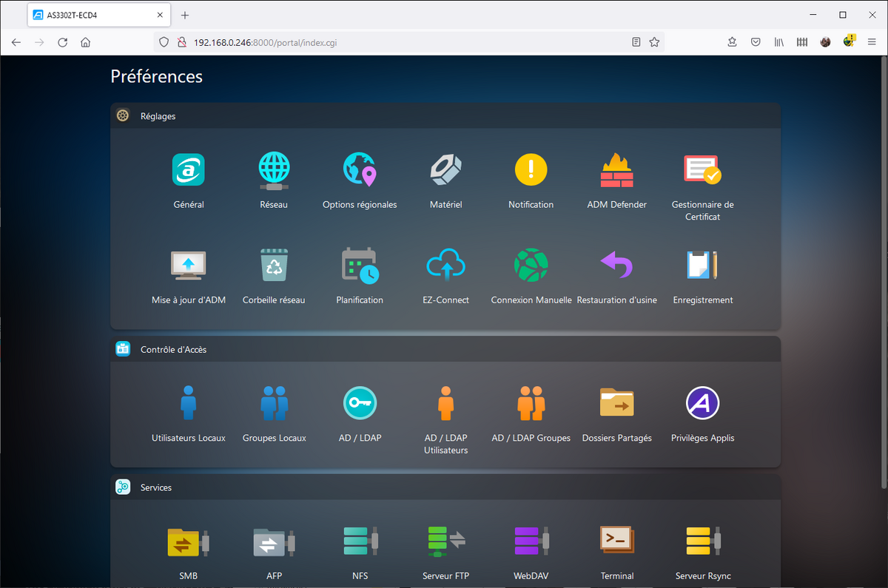
Task: Open Options régionales
Action: pyautogui.click(x=360, y=170)
